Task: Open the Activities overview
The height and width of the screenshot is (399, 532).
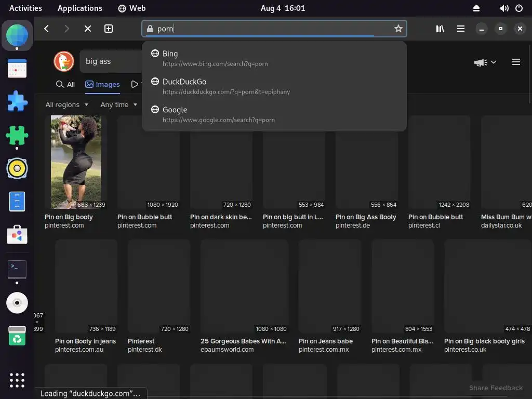Action: point(25,8)
